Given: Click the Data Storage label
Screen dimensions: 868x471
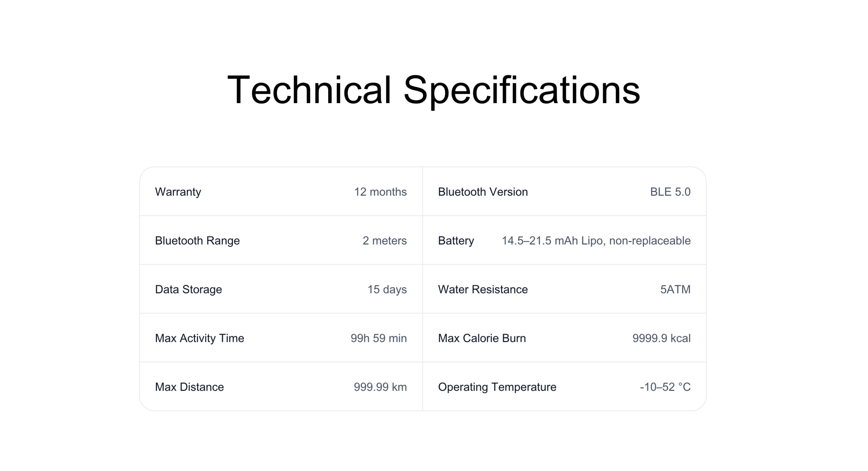Looking at the screenshot, I should click(188, 289).
